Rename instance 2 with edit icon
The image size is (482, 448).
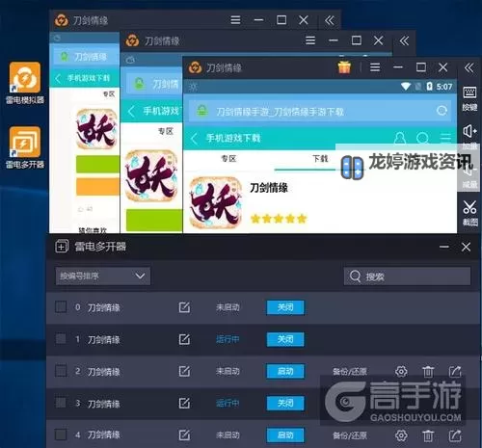pos(184,371)
